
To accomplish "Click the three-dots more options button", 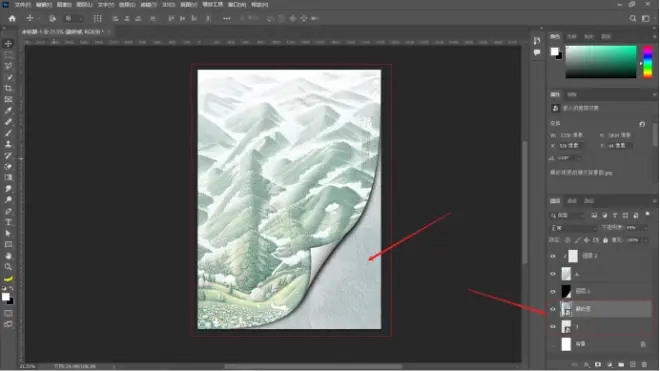I will pyautogui.click(x=226, y=19).
